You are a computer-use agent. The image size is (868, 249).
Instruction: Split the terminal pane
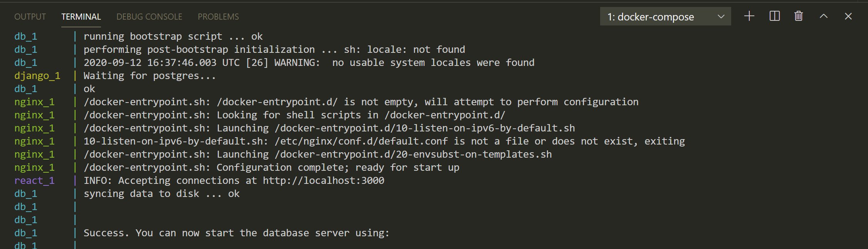pos(774,16)
